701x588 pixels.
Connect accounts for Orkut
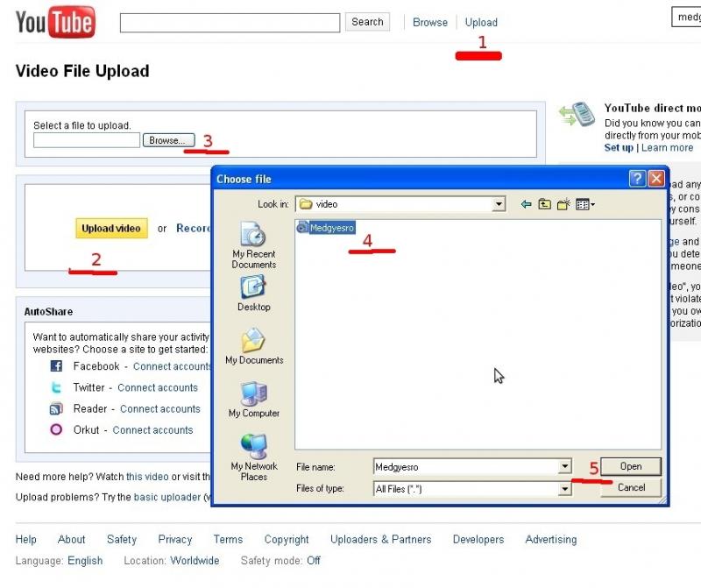[152, 430]
